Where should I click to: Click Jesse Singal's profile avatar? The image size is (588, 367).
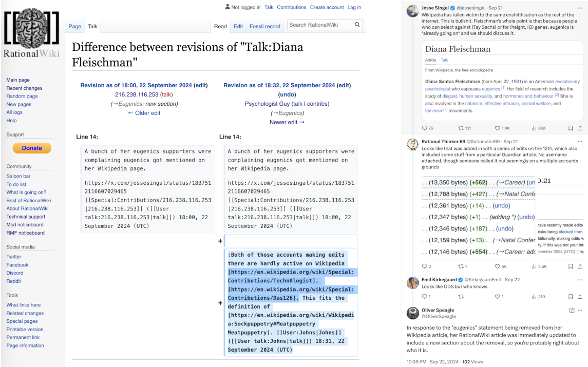click(x=413, y=11)
